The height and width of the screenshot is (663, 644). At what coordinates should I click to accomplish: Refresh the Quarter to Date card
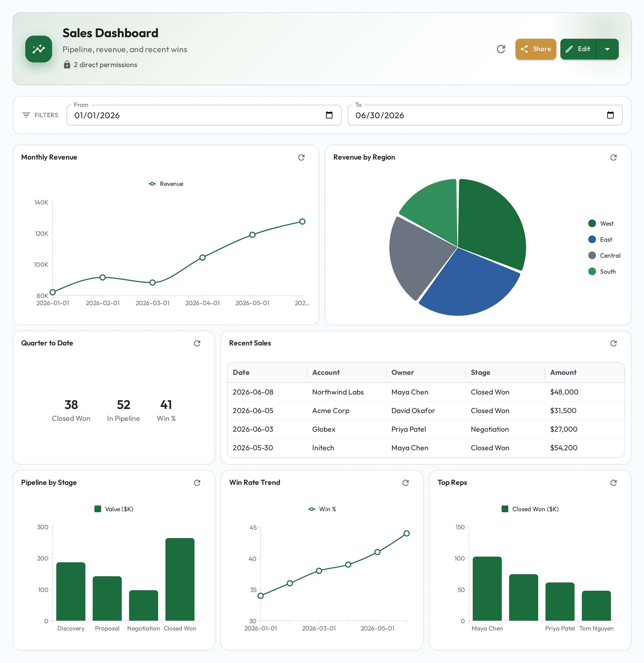coord(197,343)
